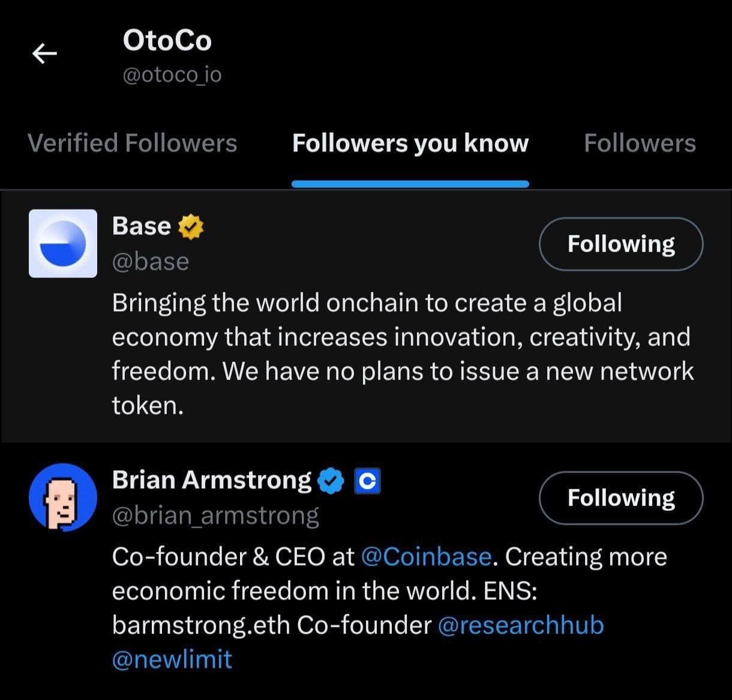The height and width of the screenshot is (700, 732).
Task: Select the Followers you know tab
Action: 410,143
